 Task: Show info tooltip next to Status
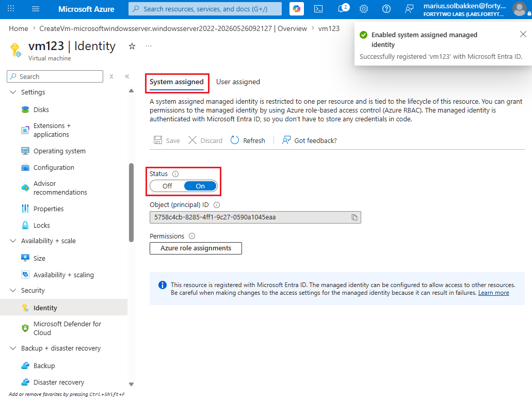pos(175,174)
